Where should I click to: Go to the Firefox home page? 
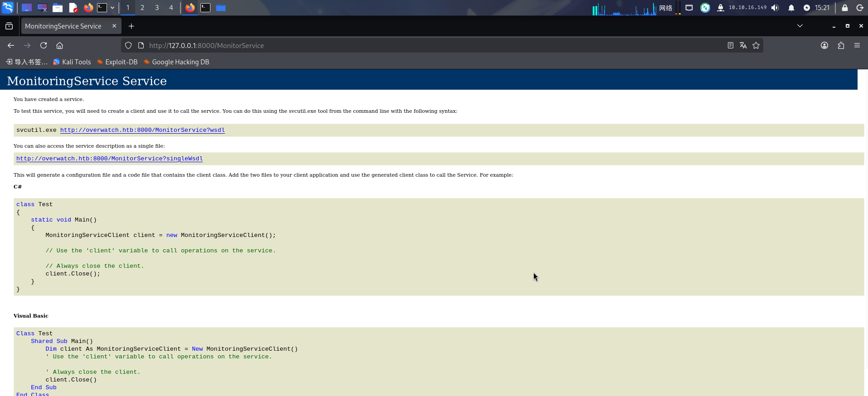pos(59,45)
